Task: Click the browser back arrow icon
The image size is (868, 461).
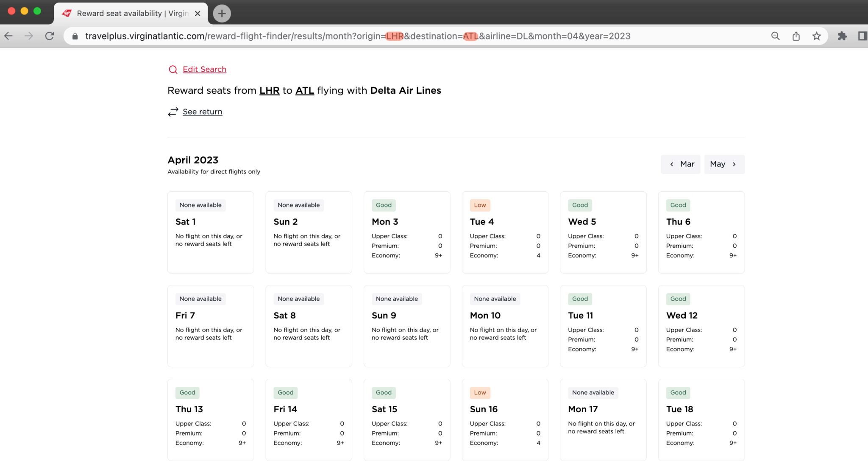Action: [x=8, y=36]
